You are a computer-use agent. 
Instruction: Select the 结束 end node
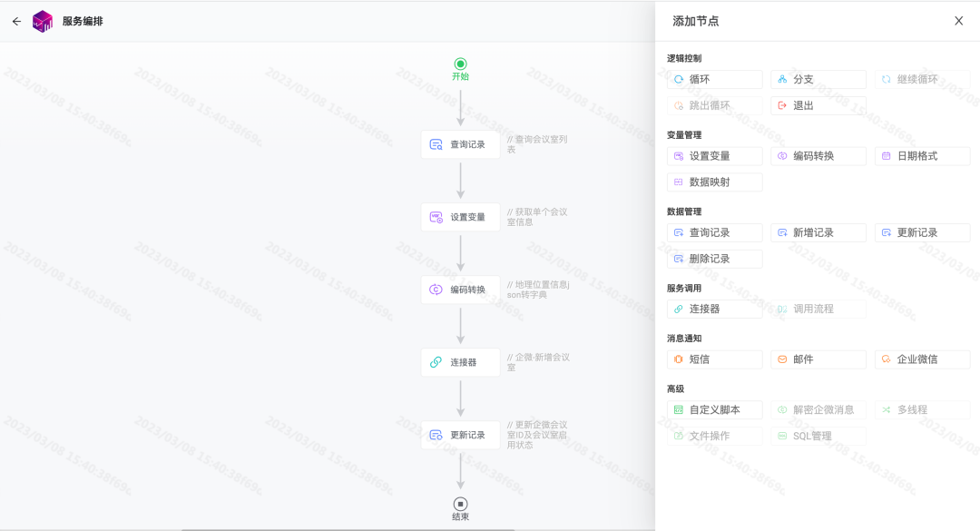[x=461, y=509]
